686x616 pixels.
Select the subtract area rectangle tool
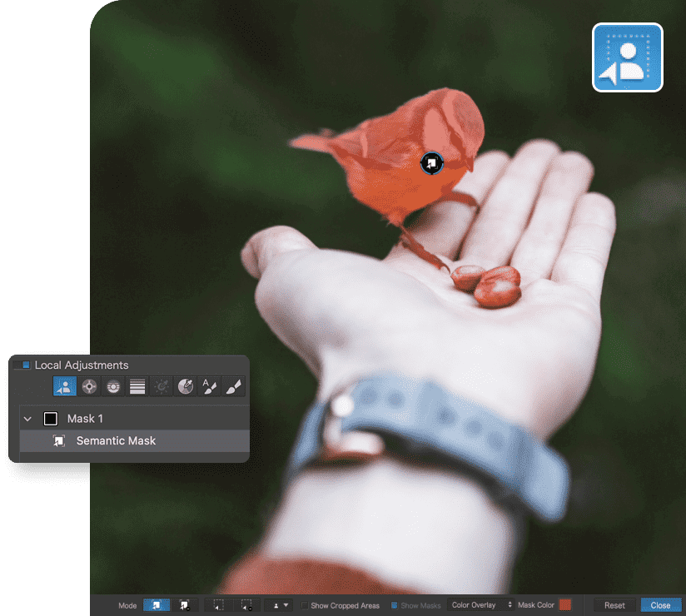pos(246,605)
